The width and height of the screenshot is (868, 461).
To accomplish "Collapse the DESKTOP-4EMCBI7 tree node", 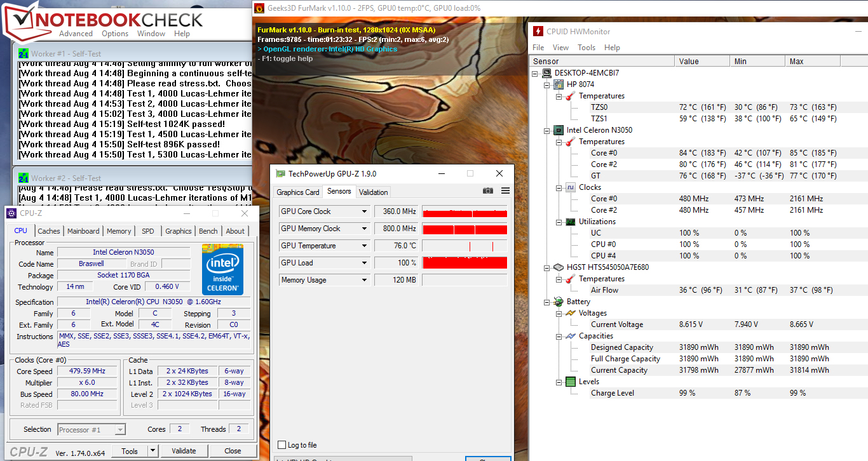I will 536,73.
